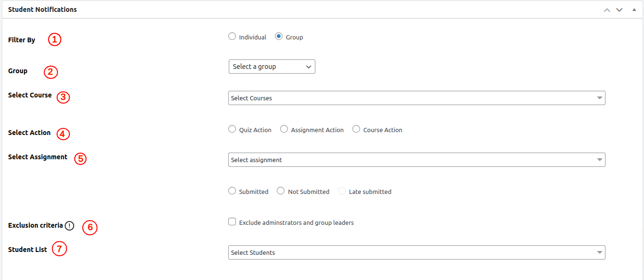The height and width of the screenshot is (280, 644).
Task: Open the Select a group dropdown
Action: (272, 67)
